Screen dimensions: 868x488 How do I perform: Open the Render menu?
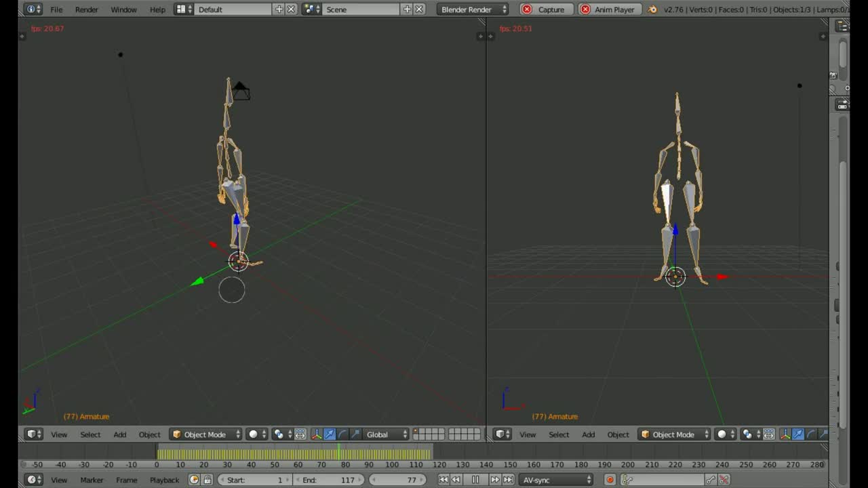[85, 9]
